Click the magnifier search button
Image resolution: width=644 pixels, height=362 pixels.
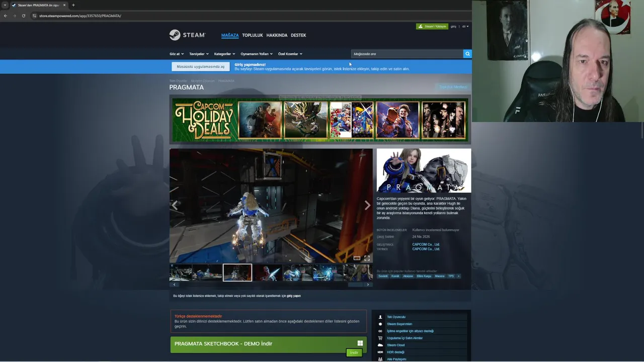(467, 54)
